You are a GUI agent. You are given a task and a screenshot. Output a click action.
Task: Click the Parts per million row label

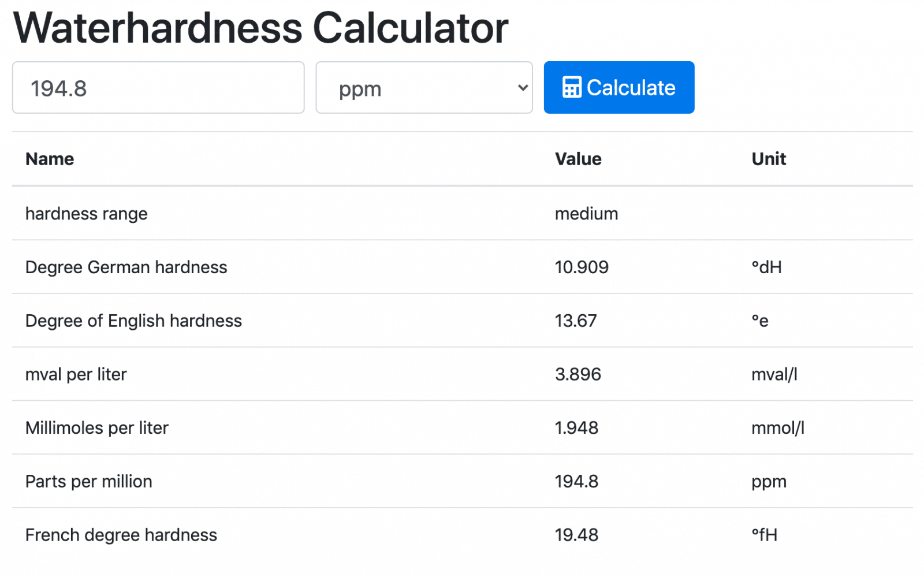pyautogui.click(x=89, y=481)
